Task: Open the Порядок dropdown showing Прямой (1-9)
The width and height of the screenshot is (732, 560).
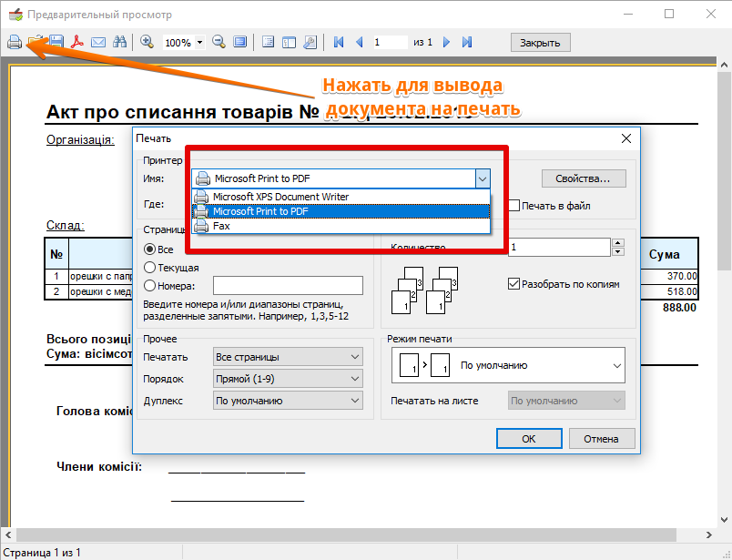Action: coord(288,379)
